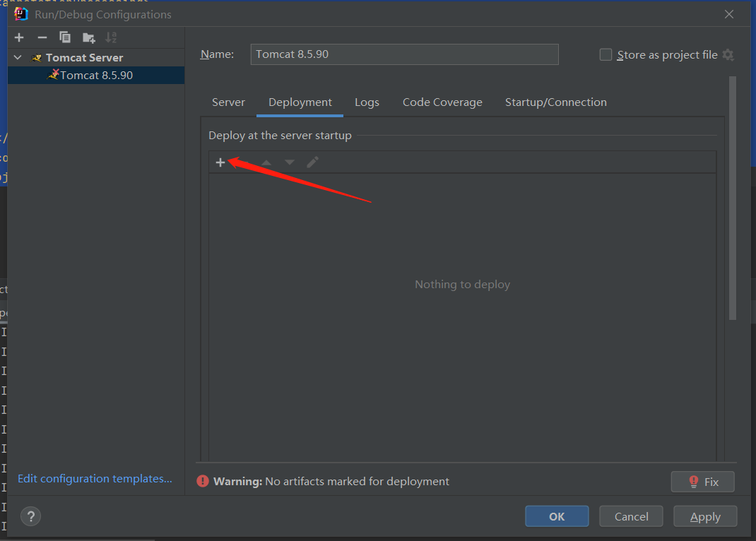Open the Logs tab
The height and width of the screenshot is (541, 756).
[x=367, y=102]
